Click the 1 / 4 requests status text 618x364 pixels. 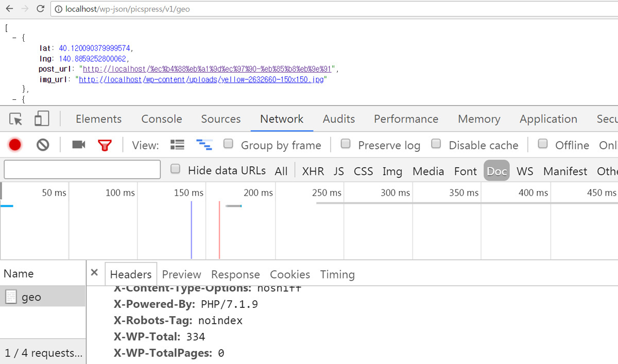pos(43,353)
